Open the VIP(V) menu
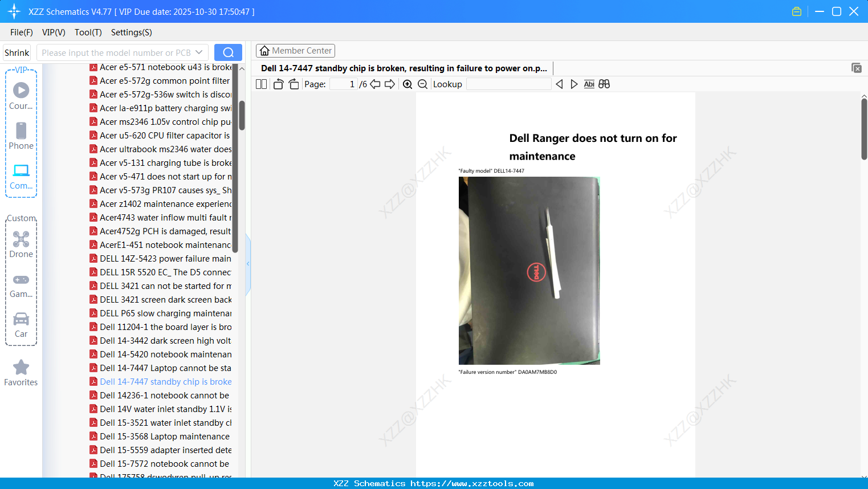868x489 pixels. pyautogui.click(x=54, y=32)
